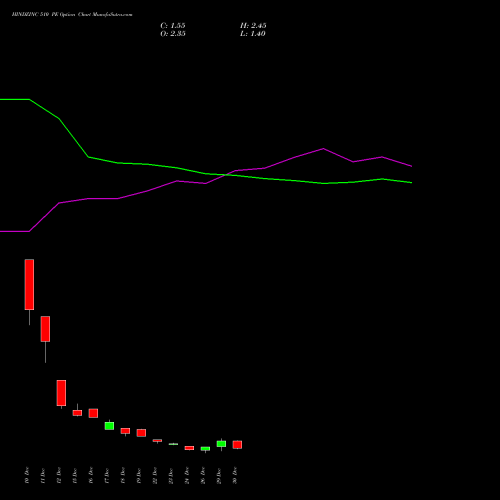Click the 15 Dec axis label
Image resolution: width=500 pixels, height=500 pixels.
(x=75, y=475)
